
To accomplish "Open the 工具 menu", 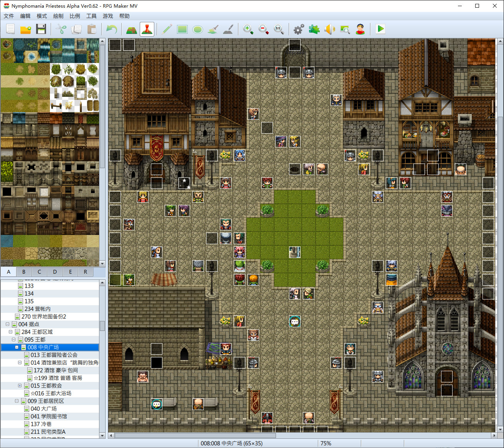I will [x=91, y=16].
